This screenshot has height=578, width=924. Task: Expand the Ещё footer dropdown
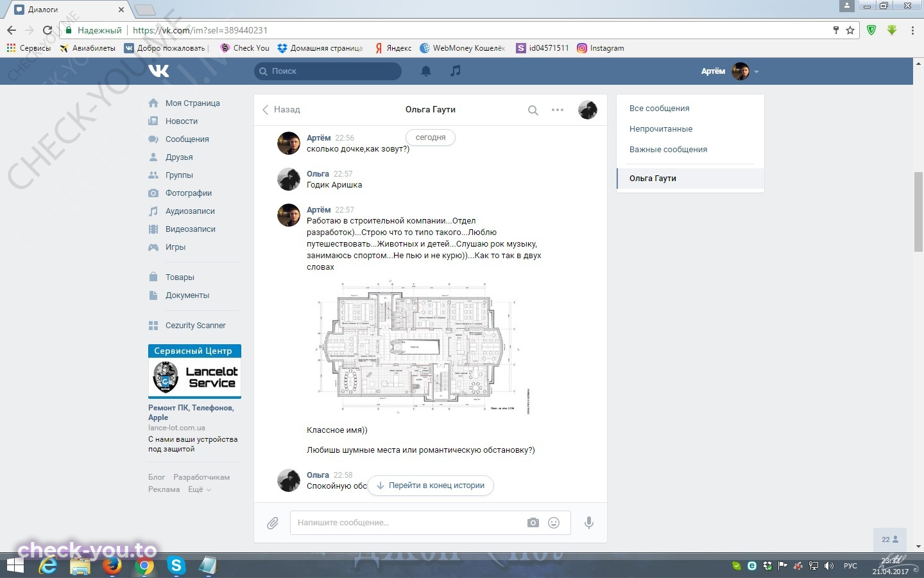point(199,489)
